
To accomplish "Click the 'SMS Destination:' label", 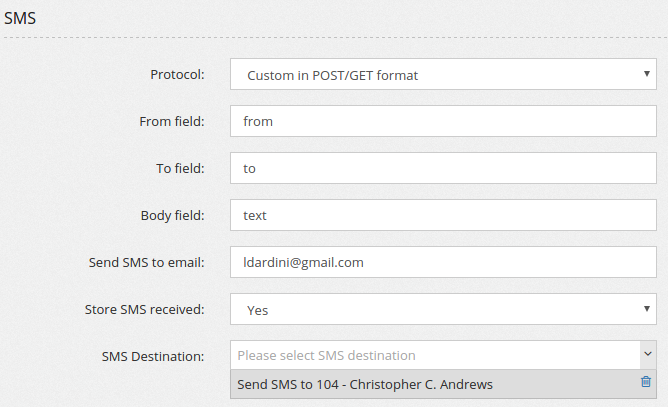I will pyautogui.click(x=153, y=355).
